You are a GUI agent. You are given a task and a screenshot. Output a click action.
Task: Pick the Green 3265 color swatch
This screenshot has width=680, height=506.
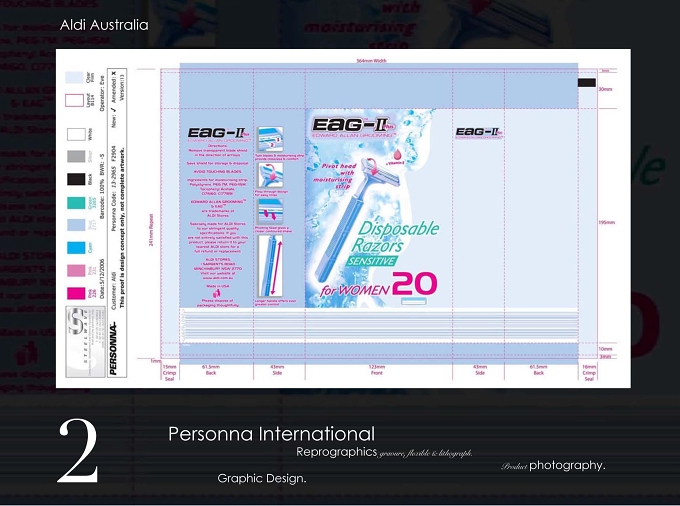pyautogui.click(x=76, y=202)
